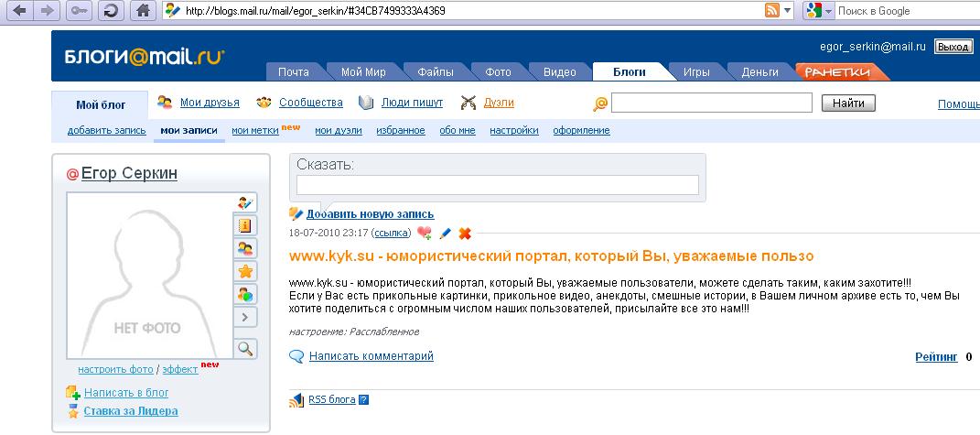Open the эффект photo link
This screenshot has height=435, width=980.
coord(180,369)
